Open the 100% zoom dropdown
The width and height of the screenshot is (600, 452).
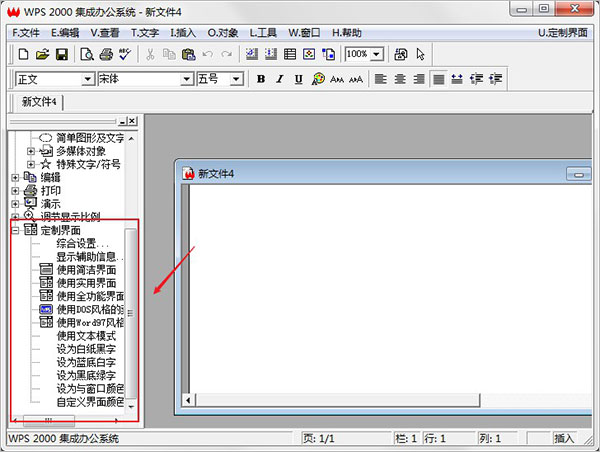[377, 54]
